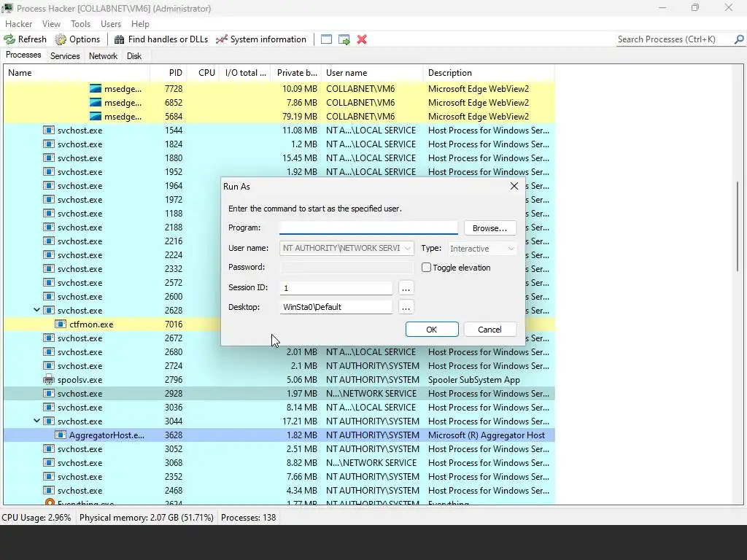The image size is (747, 560).
Task: Click the Desktop ellipsis button
Action: [x=406, y=307]
